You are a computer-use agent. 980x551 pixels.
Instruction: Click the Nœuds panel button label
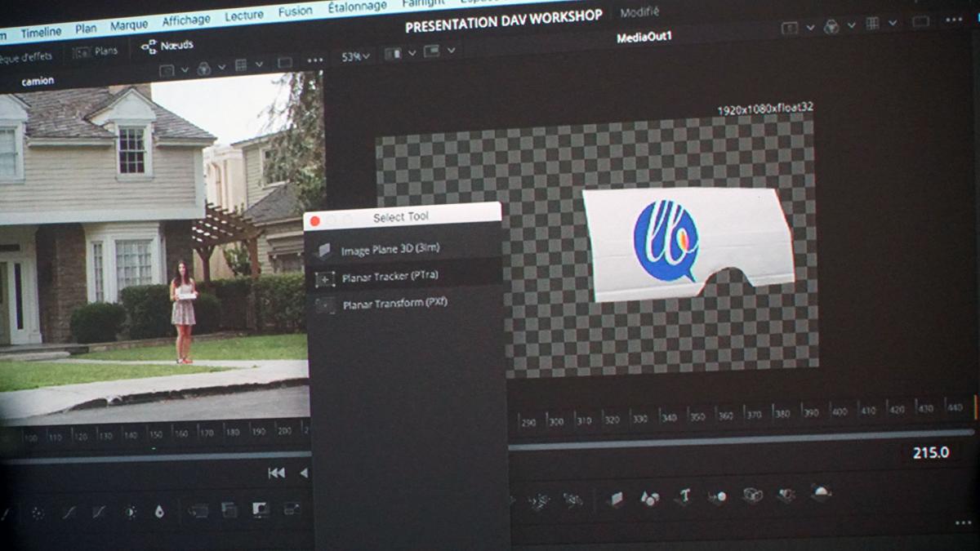click(x=176, y=45)
